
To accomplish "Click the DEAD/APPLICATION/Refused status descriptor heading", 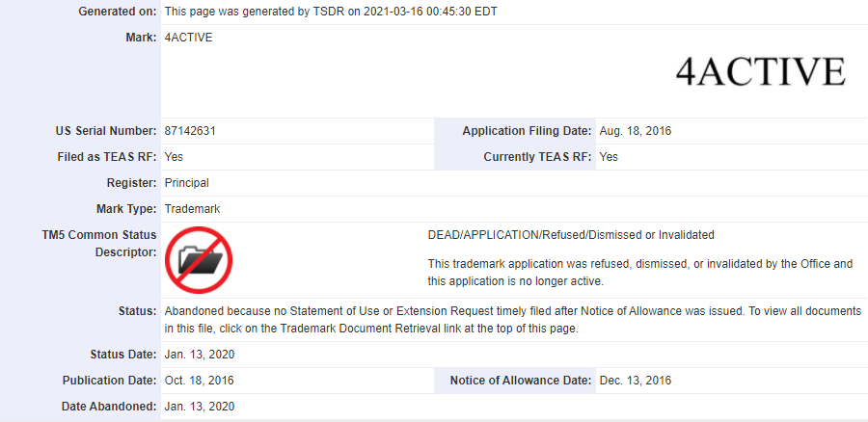I will click(570, 235).
